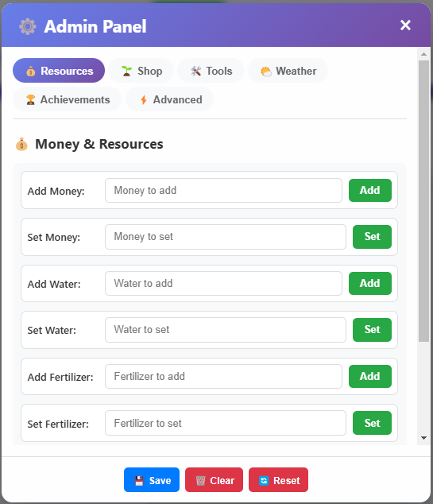
Task: Click the Fertilizer to set input field
Action: pyautogui.click(x=226, y=424)
